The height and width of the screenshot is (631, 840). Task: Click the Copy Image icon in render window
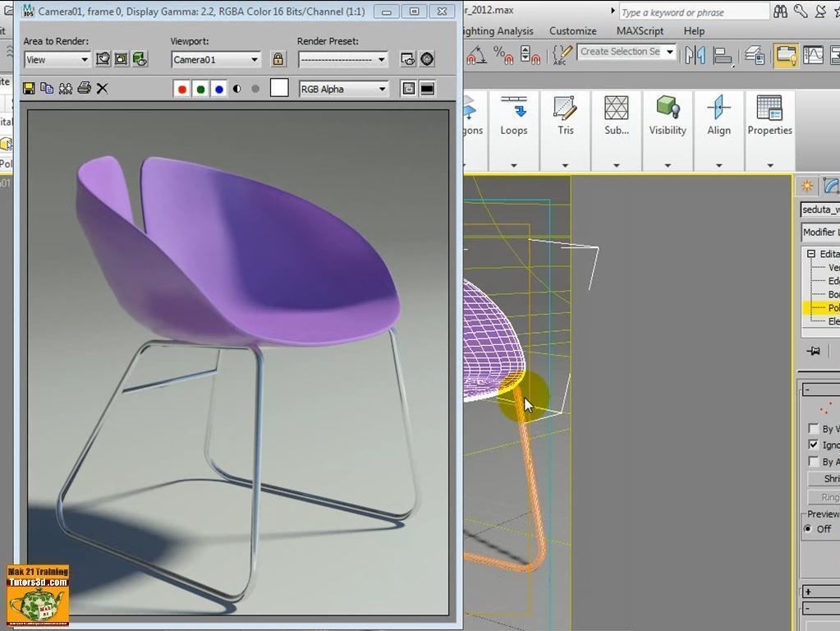[x=47, y=89]
